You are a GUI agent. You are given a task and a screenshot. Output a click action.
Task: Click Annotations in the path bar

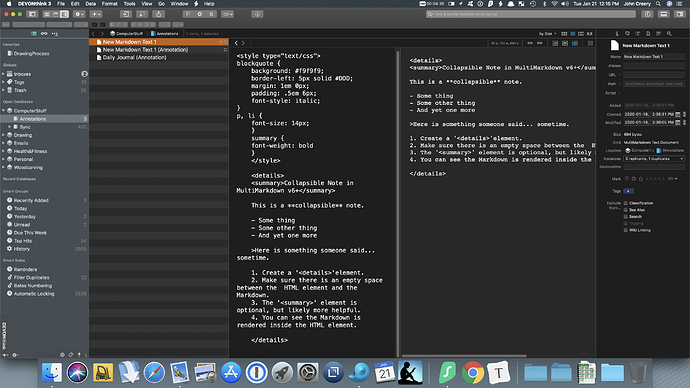pyautogui.click(x=165, y=33)
